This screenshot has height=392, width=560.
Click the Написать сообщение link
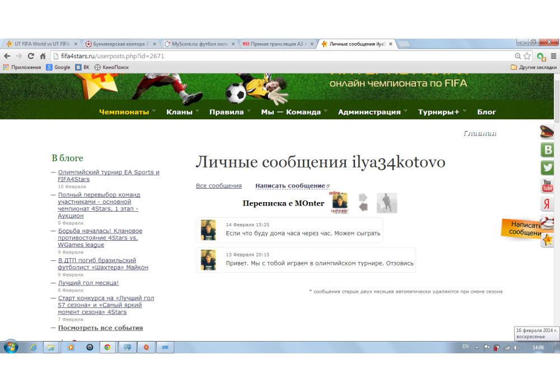click(290, 186)
